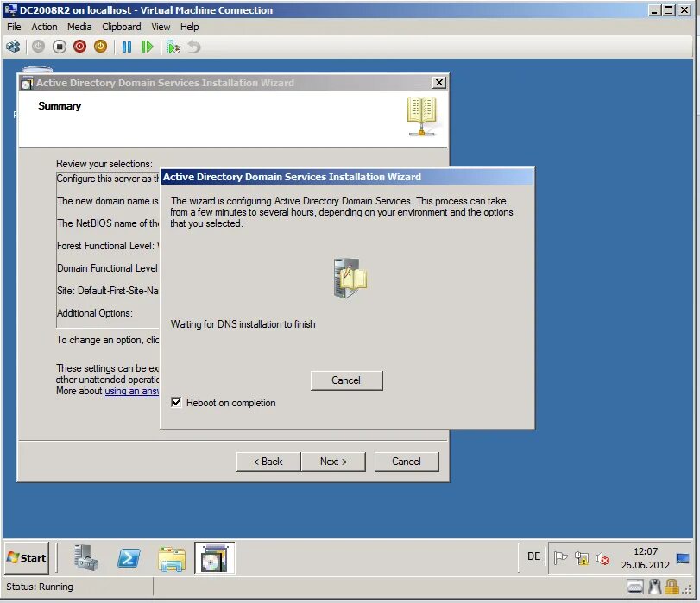Select the AD installation wizard taskbar item

214,558
